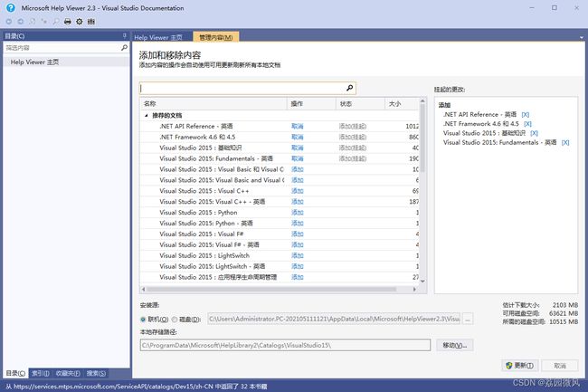The width and height of the screenshot is (588, 392).
Task: Click 取消 for .NET Framework 4.6 和 4.5
Action: [x=298, y=138]
